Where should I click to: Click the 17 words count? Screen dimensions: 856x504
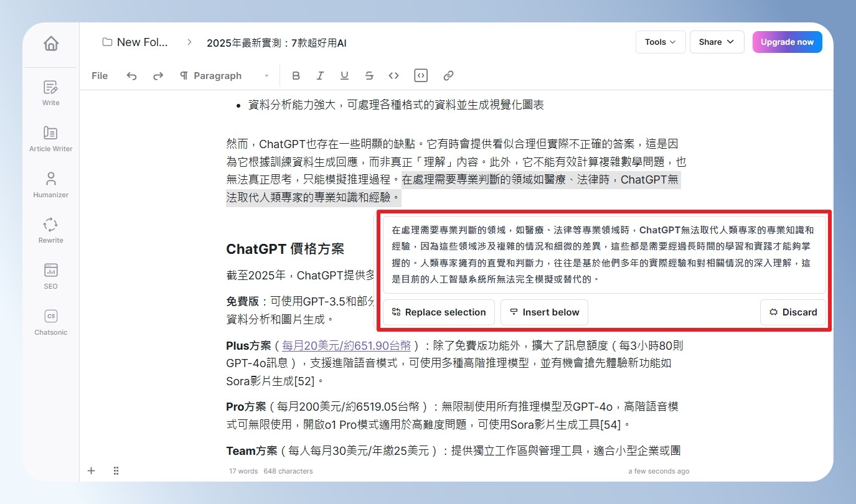point(243,471)
